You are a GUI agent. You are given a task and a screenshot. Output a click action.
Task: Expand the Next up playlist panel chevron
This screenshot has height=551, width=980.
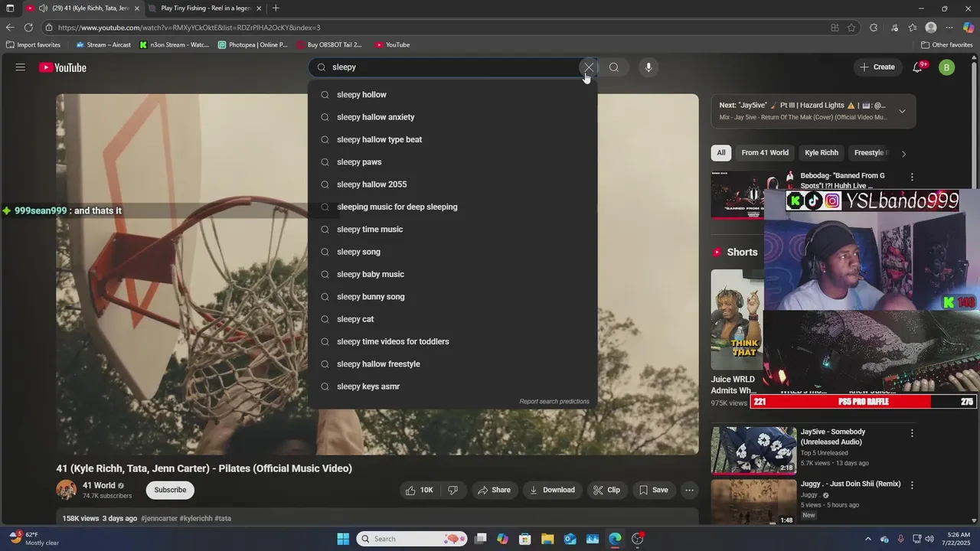pos(902,112)
